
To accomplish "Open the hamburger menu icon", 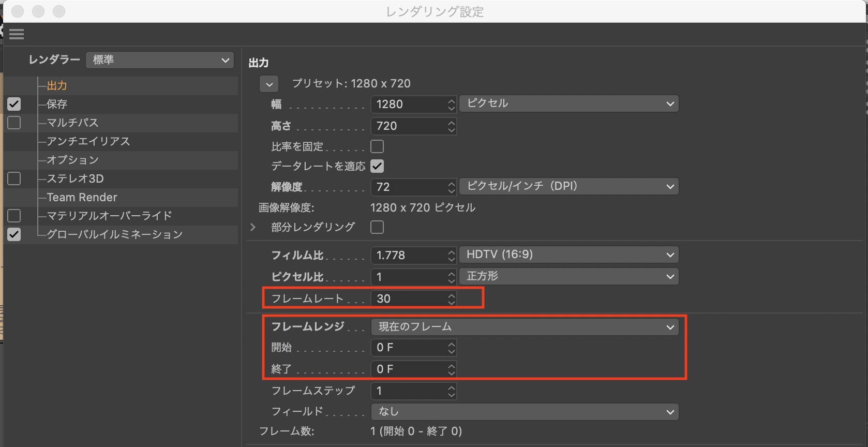I will click(17, 35).
